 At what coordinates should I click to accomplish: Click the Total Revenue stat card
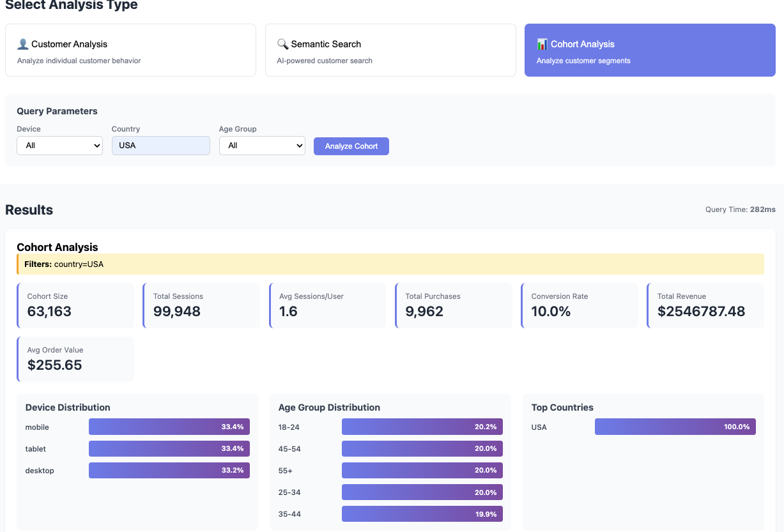705,305
